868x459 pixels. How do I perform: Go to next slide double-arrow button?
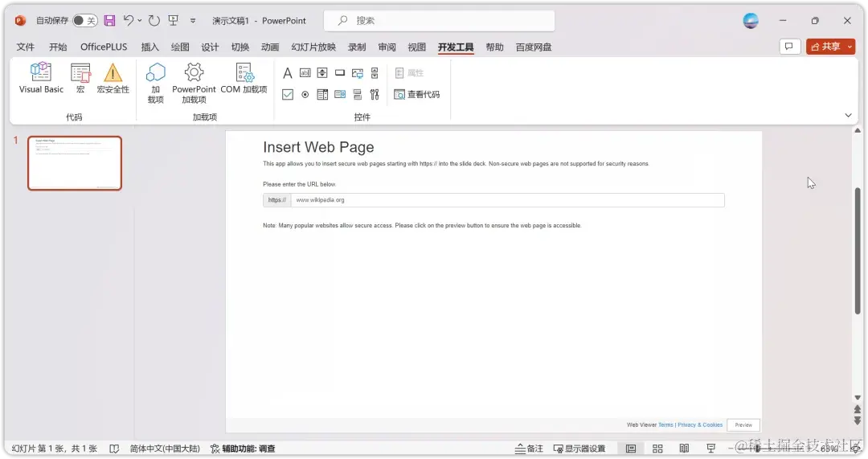coord(858,421)
